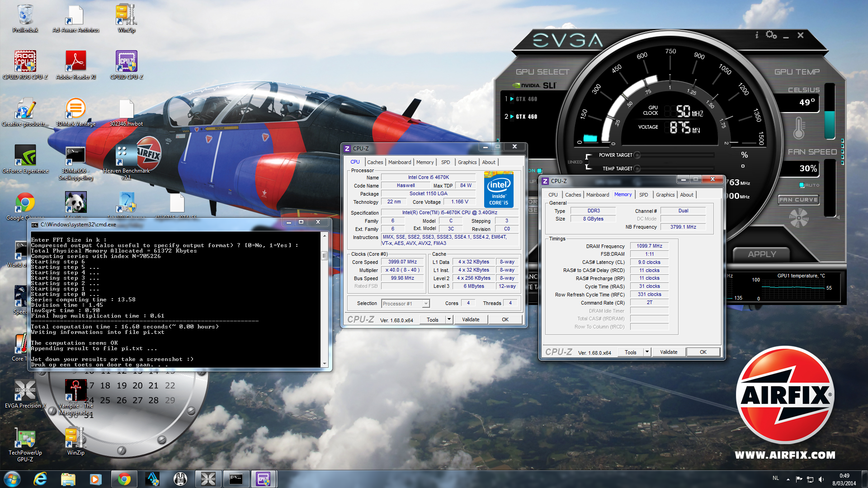Open Ad-Aware Antivirus desktop shortcut
The height and width of the screenshot is (488, 868).
point(75,18)
